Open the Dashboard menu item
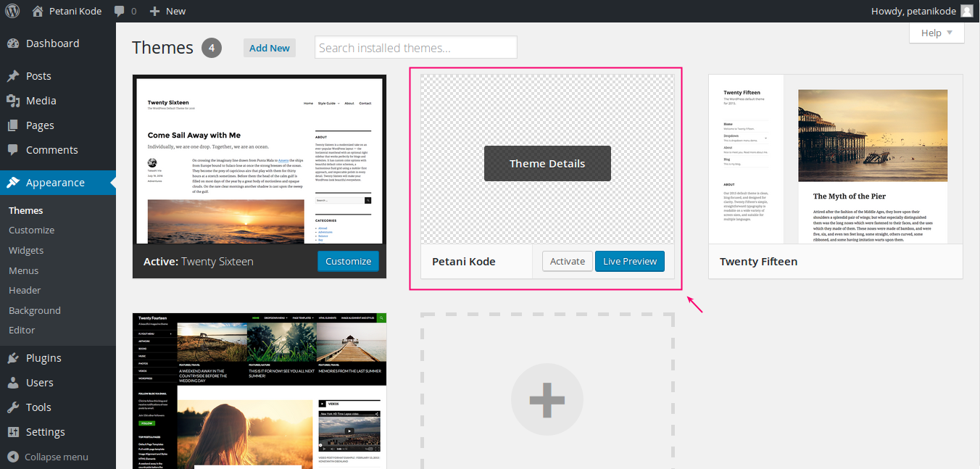This screenshot has width=980, height=469. [x=58, y=43]
